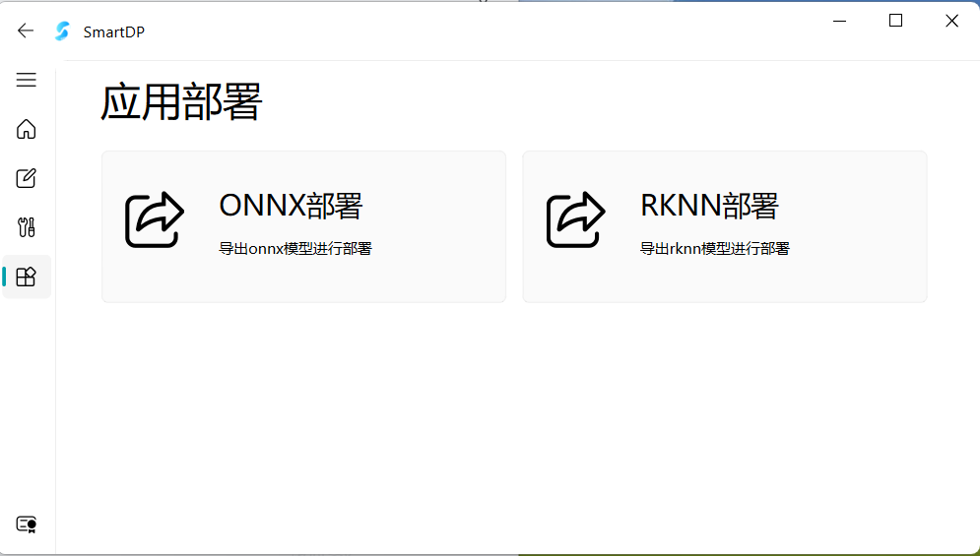Screen dimensions: 980x556
Task: Minimize the SmartDP window
Action: pos(840,21)
